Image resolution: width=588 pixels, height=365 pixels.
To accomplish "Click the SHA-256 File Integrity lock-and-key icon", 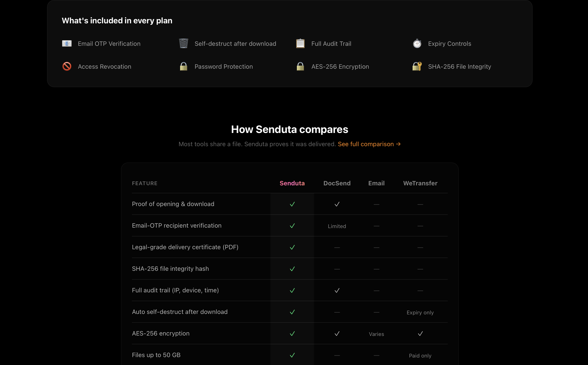I will pyautogui.click(x=417, y=66).
